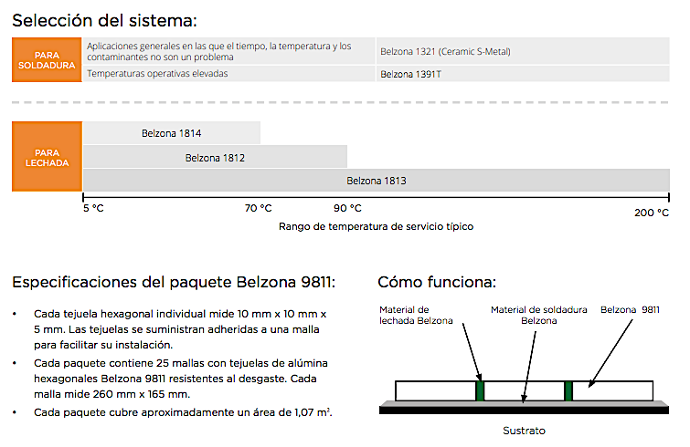Click the 200 °C axis label
The width and height of the screenshot is (690, 447).
click(x=651, y=212)
